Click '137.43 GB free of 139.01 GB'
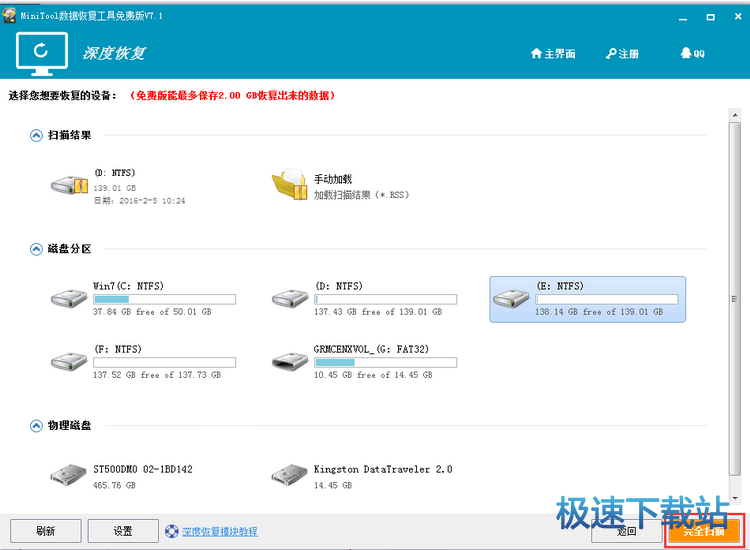 pos(378,312)
